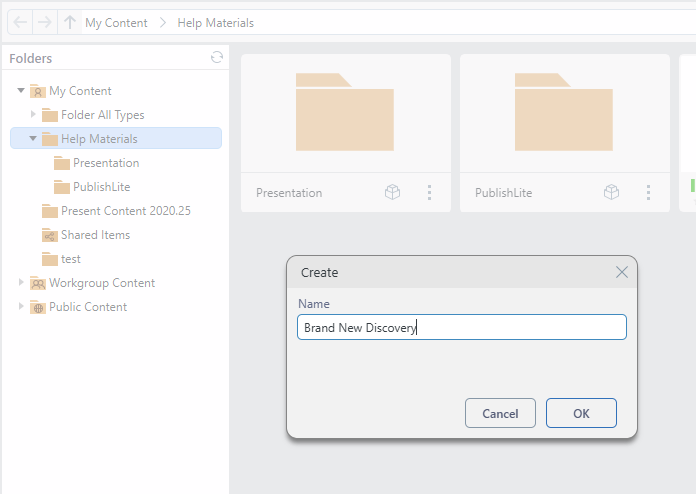Screen dimensions: 696x494
Task: Select Shared Items in the folder tree
Action: pyautogui.click(x=95, y=235)
